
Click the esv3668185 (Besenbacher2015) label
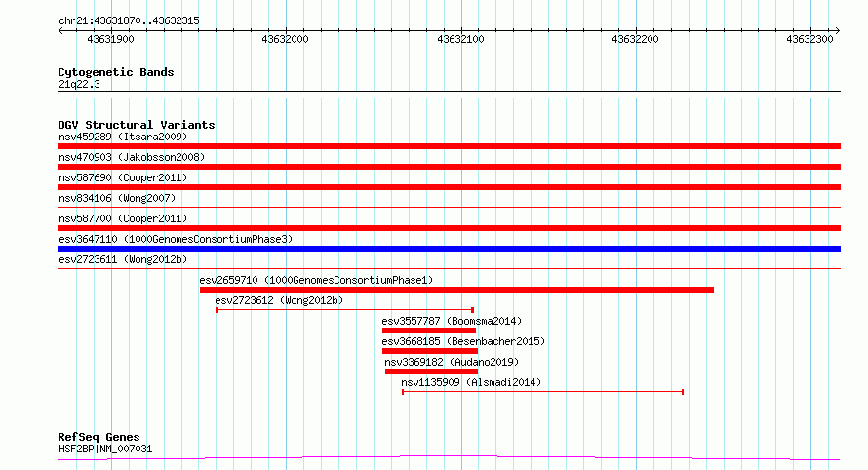463,341
